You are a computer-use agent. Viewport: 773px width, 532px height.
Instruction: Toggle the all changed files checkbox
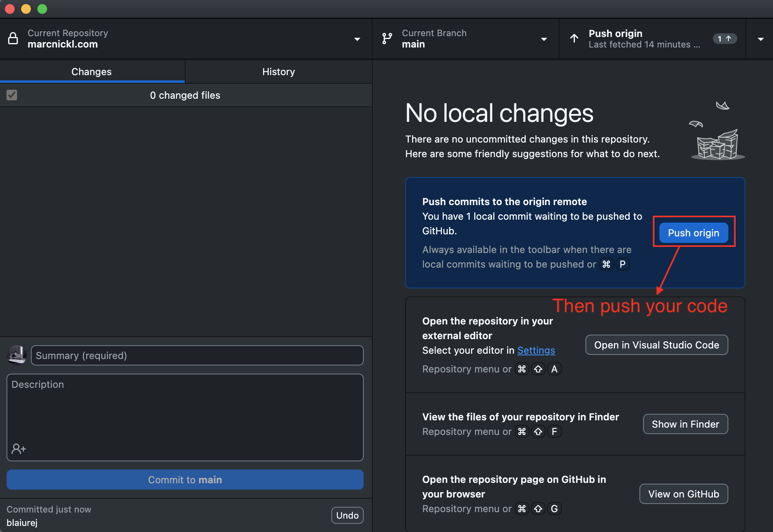point(12,95)
